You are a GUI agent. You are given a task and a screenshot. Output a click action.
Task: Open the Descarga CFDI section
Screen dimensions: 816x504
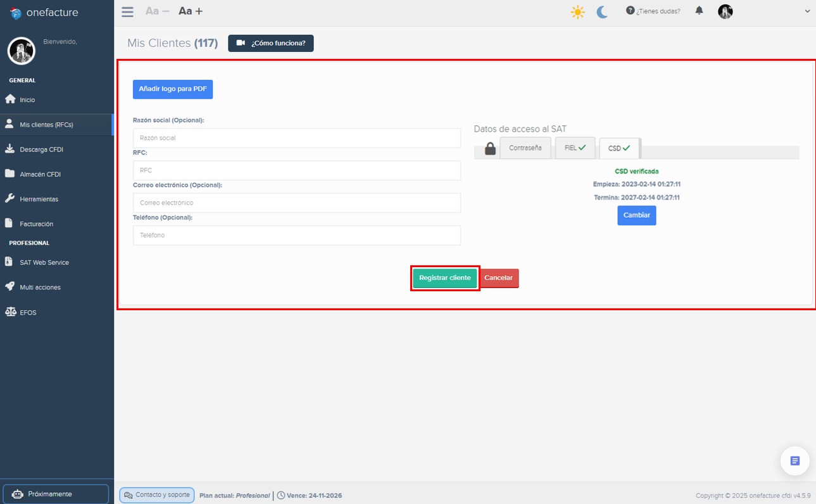pos(39,149)
